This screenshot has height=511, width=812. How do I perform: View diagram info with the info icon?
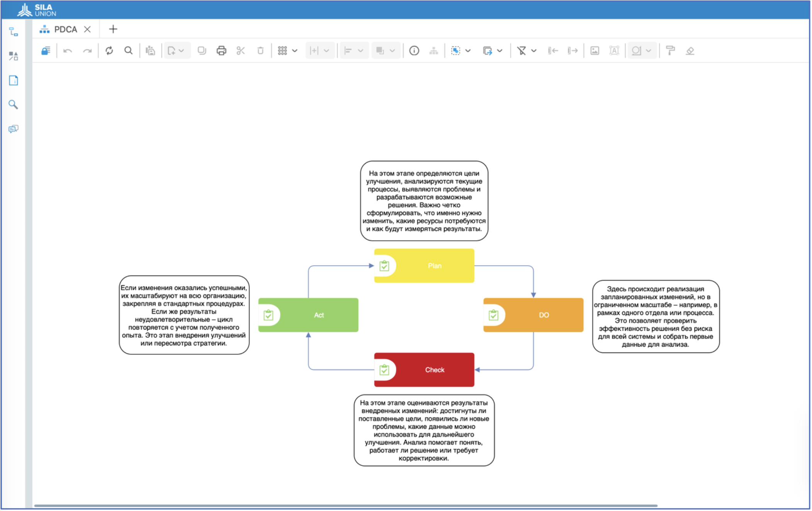point(414,51)
